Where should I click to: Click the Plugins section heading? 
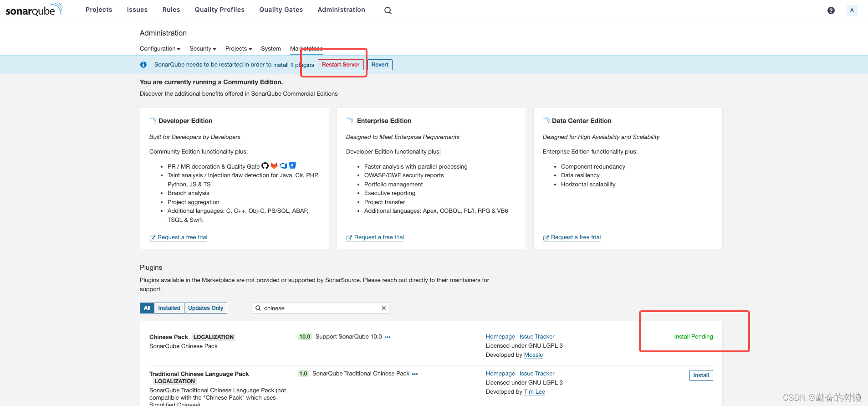pyautogui.click(x=151, y=267)
